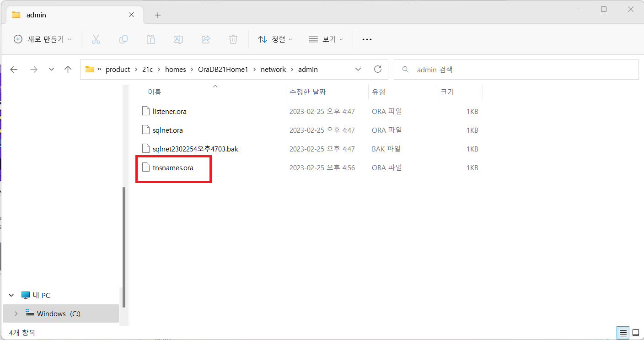Click the Share icon in toolbar
The height and width of the screenshot is (340, 644).
coord(206,39)
